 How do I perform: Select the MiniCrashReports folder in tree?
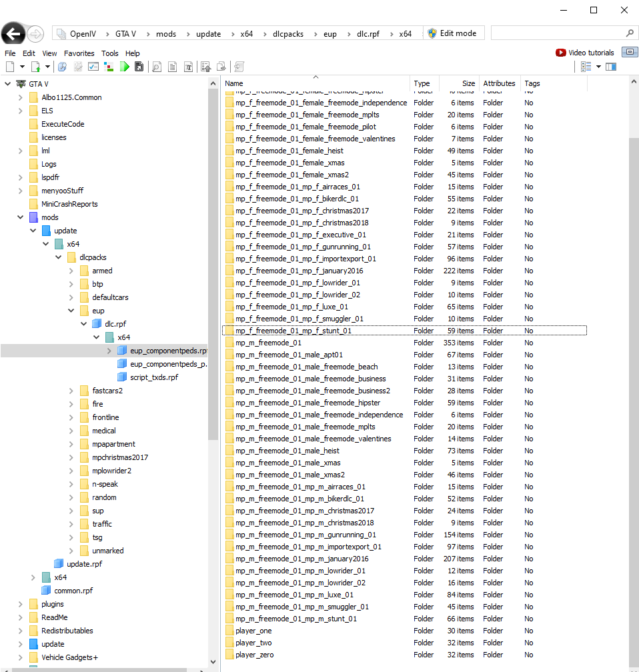click(69, 204)
